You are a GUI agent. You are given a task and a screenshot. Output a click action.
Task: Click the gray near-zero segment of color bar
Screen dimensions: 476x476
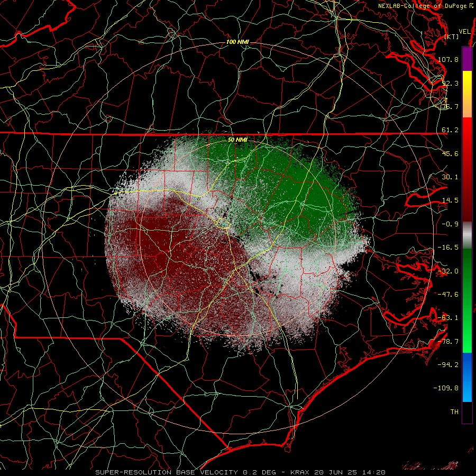pos(467,235)
